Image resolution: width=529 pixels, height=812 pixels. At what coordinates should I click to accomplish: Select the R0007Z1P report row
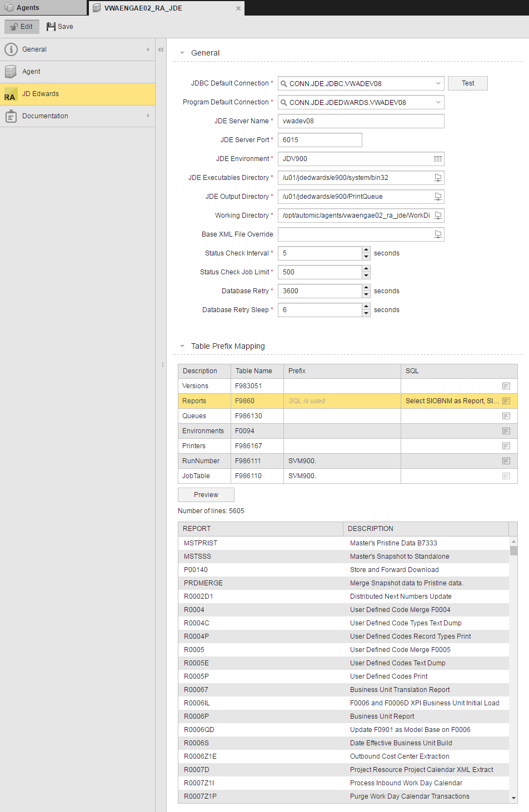click(343, 796)
